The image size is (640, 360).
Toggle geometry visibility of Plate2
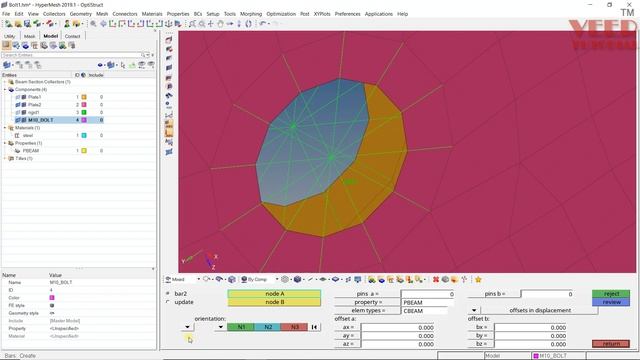pos(18,105)
